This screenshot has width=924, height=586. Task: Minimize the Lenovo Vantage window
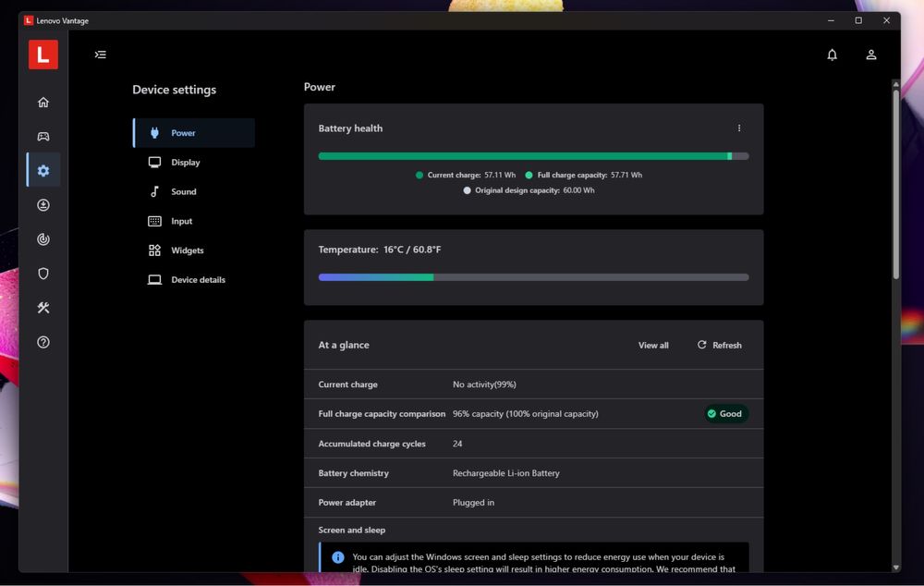point(831,20)
